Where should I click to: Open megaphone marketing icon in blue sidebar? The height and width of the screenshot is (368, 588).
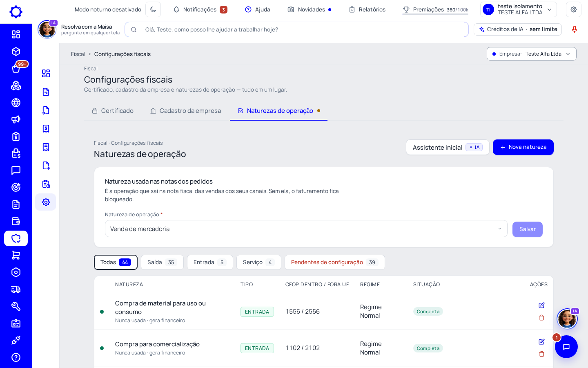16,119
